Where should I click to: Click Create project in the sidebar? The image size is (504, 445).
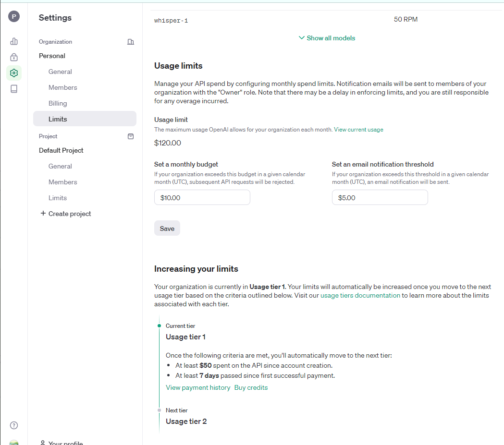point(70,214)
